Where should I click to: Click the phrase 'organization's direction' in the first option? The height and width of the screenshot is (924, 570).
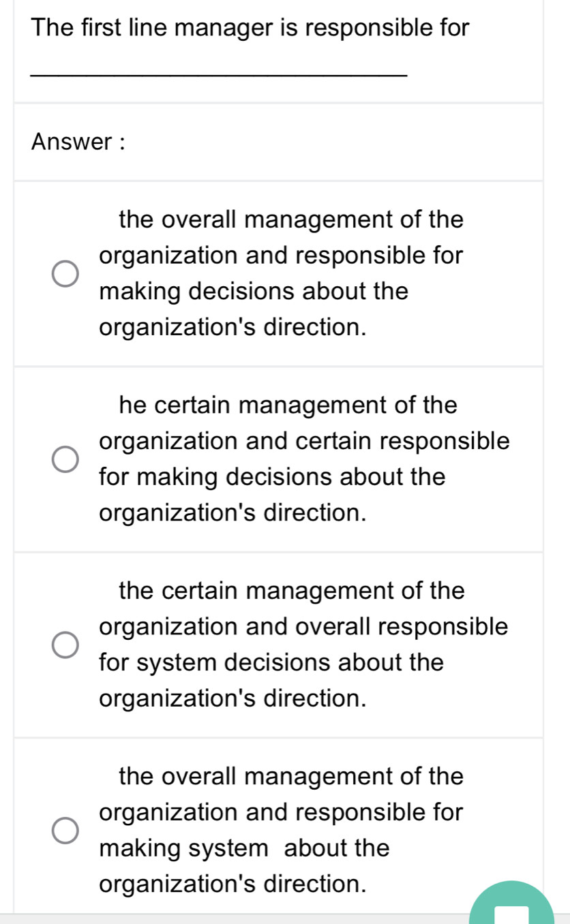point(233,326)
